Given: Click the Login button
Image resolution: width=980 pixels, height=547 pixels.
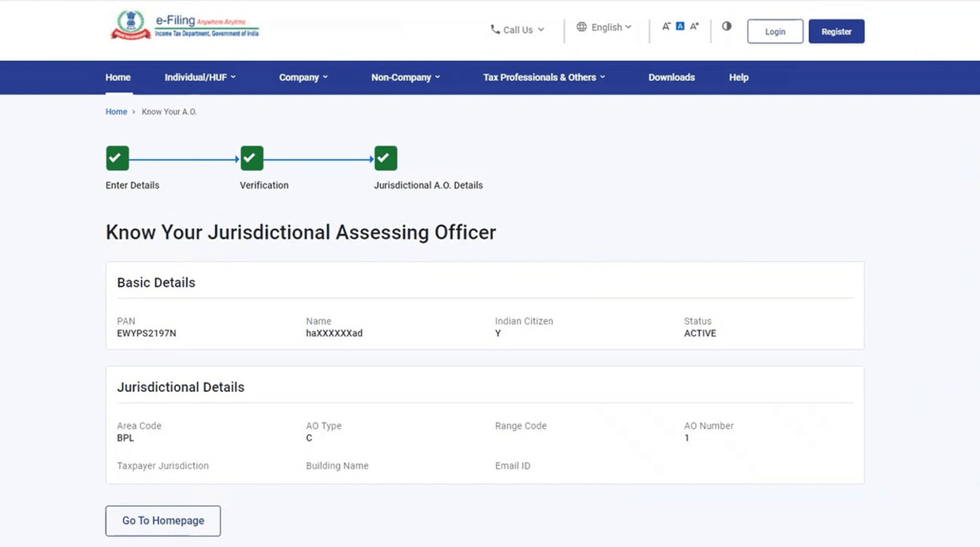Looking at the screenshot, I should coord(775,32).
